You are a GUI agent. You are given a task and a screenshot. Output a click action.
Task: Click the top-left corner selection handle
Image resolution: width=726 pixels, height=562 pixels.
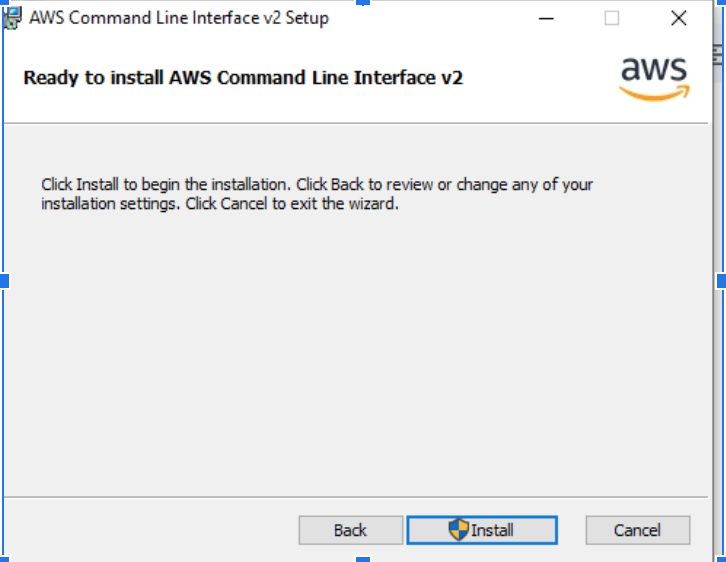tap(4, 3)
